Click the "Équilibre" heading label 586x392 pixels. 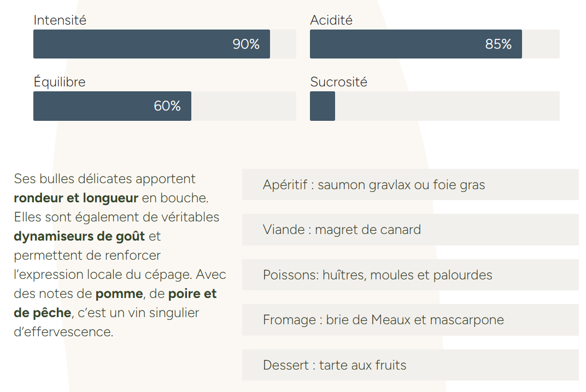pyautogui.click(x=59, y=82)
